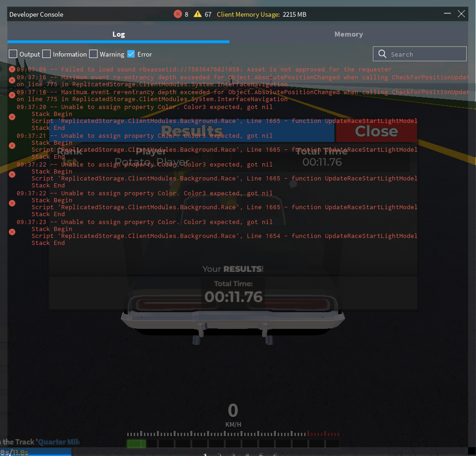Minimize the Developer Console
The width and height of the screenshot is (476, 456).
tap(447, 13)
